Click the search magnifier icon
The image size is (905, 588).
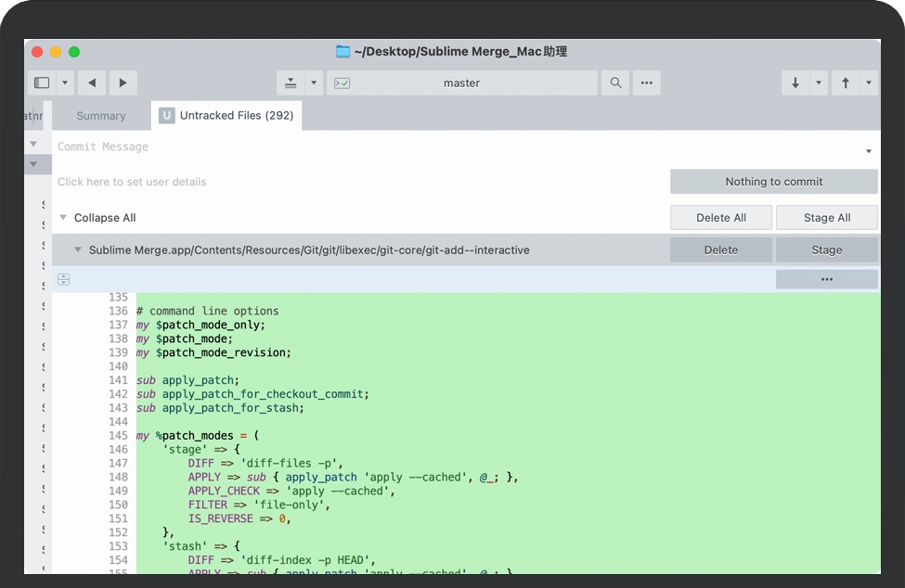[615, 83]
